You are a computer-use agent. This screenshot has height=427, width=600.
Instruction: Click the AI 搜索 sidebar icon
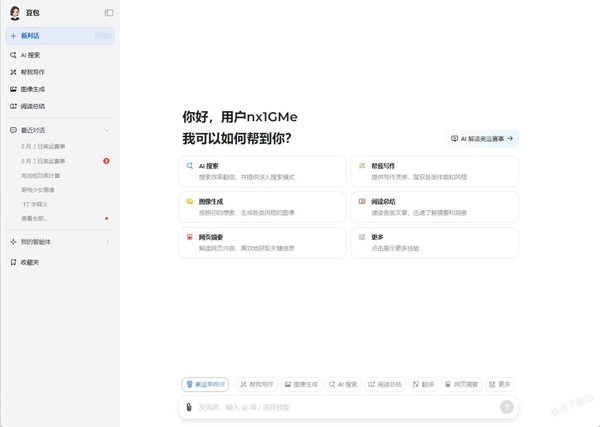pos(13,55)
